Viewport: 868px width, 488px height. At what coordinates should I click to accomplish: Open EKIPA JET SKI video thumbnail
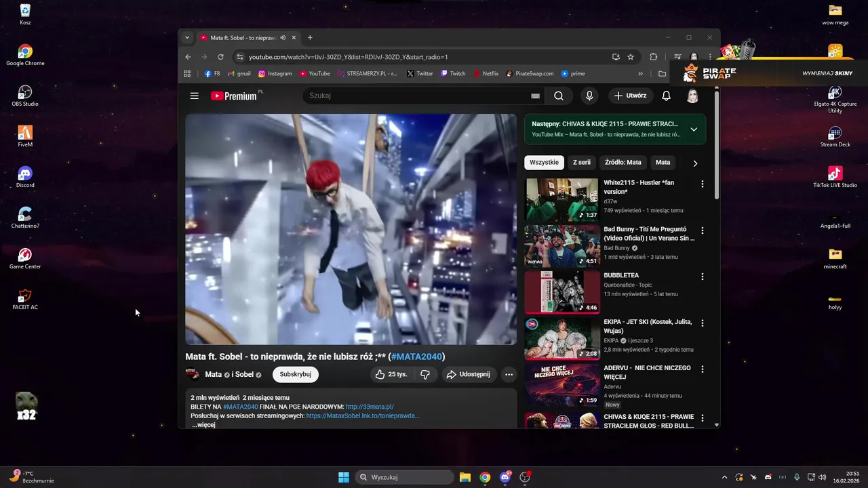pos(561,338)
